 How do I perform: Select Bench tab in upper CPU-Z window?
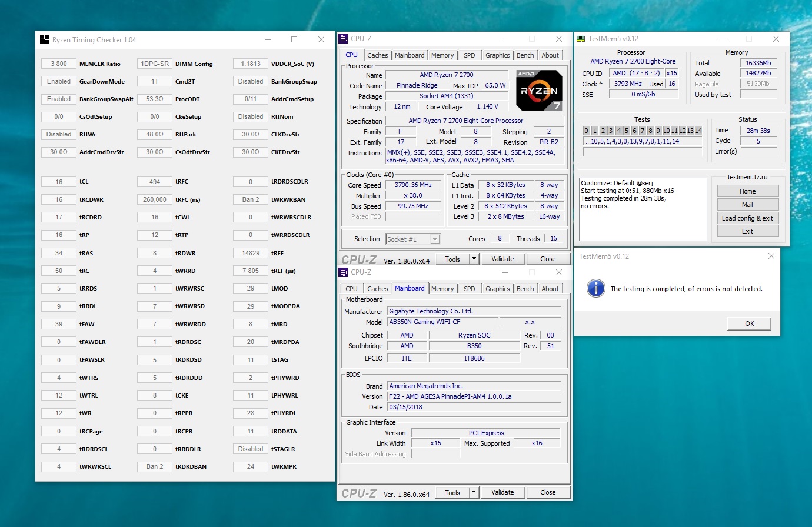tap(525, 55)
